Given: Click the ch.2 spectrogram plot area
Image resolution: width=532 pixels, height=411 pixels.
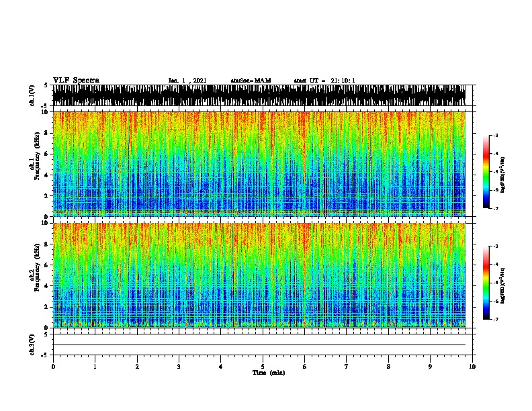Looking at the screenshot, I should click(259, 275).
